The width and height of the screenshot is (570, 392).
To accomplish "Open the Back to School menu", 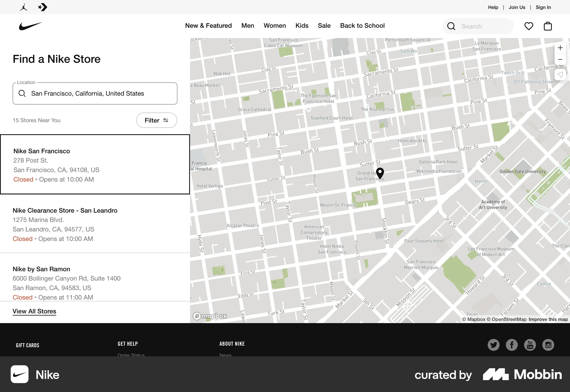I will coord(362,26).
